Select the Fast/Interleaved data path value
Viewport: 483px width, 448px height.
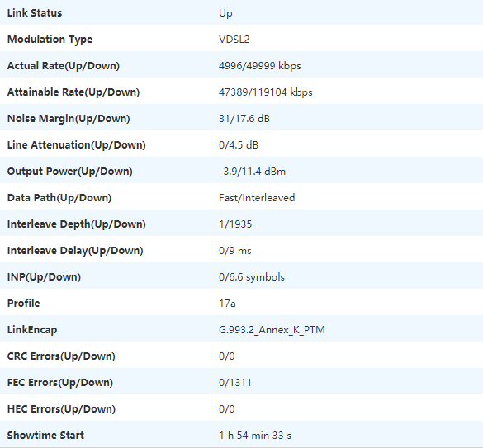click(257, 198)
